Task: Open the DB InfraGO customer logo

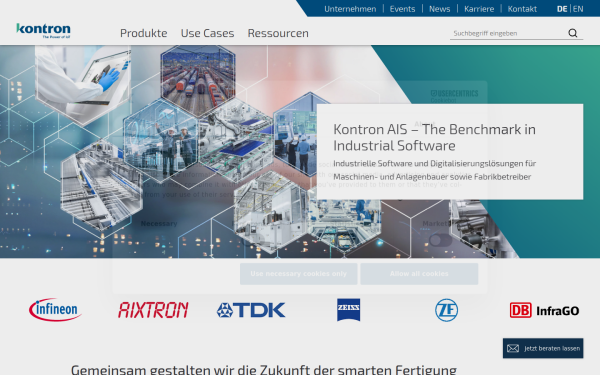Action: (x=544, y=310)
